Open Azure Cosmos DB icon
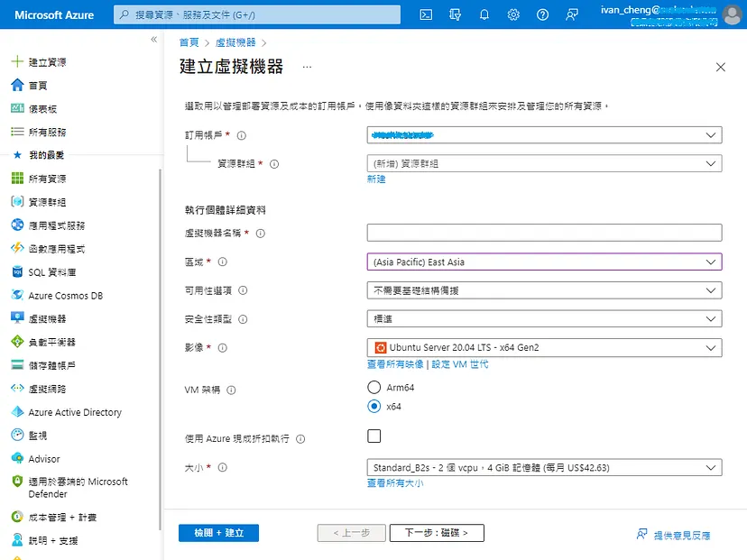Image resolution: width=747 pixels, height=560 pixels. point(17,295)
